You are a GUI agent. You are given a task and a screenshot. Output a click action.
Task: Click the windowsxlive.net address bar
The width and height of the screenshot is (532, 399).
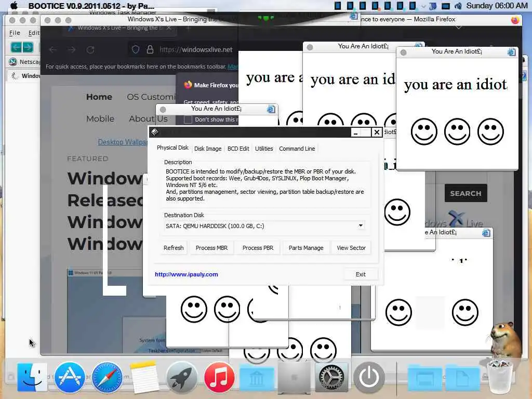[x=196, y=50]
